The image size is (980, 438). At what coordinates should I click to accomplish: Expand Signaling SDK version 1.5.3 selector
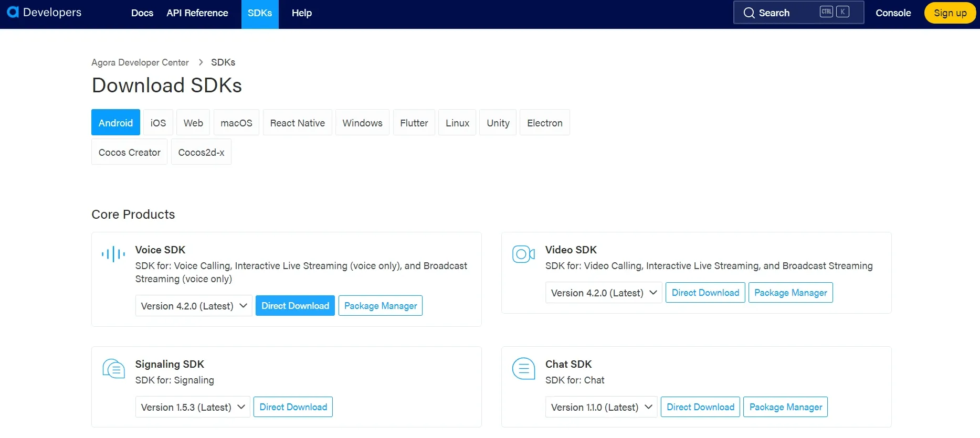pyautogui.click(x=193, y=407)
